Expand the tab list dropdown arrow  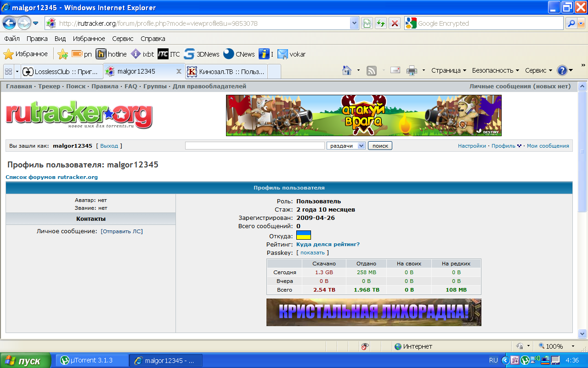17,71
